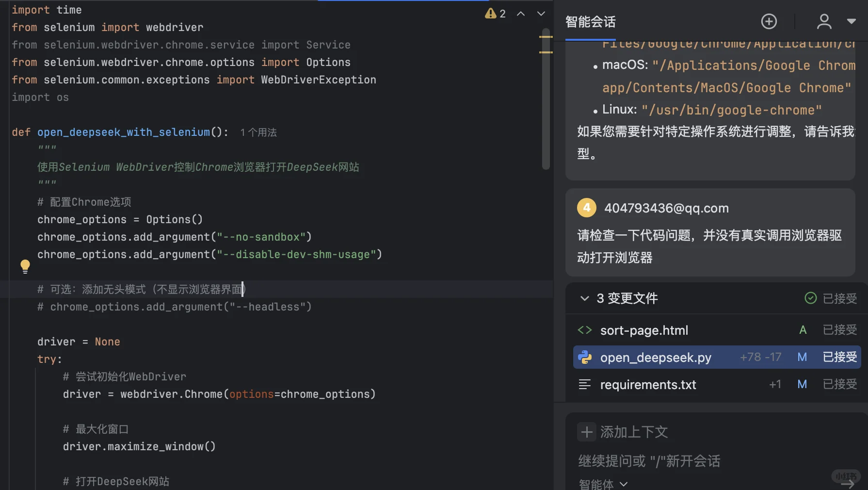Click the editor vertical scrollbar thumb
Image resolution: width=868 pixels, height=490 pixels.
click(x=546, y=97)
